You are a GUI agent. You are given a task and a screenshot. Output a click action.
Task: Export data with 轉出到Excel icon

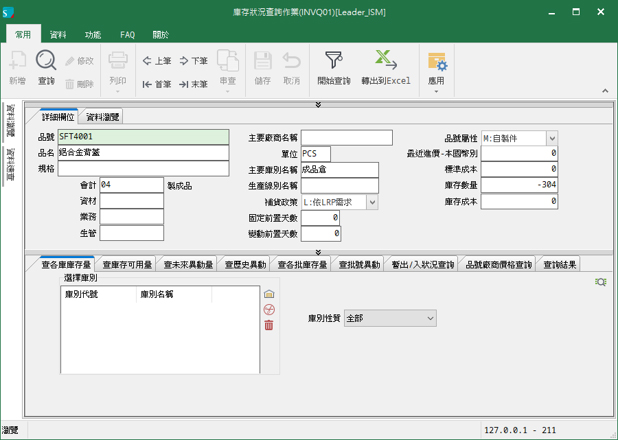click(x=385, y=63)
